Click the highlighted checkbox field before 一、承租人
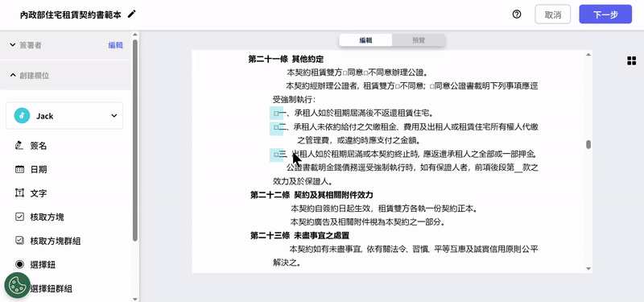Viewport: 644px width, 302px height. tap(276, 113)
